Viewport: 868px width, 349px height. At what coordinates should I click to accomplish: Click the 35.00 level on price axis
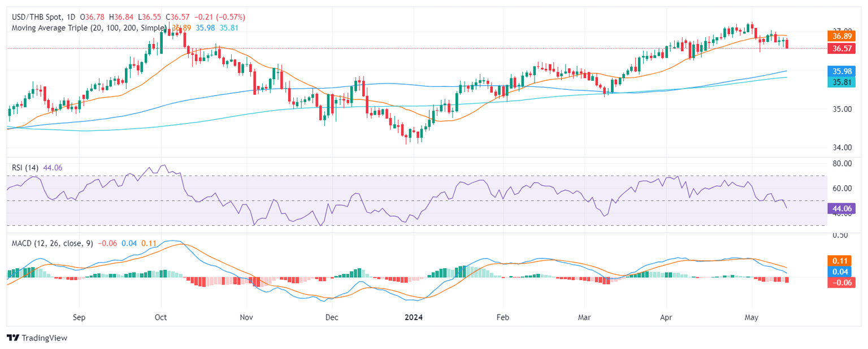(x=841, y=109)
